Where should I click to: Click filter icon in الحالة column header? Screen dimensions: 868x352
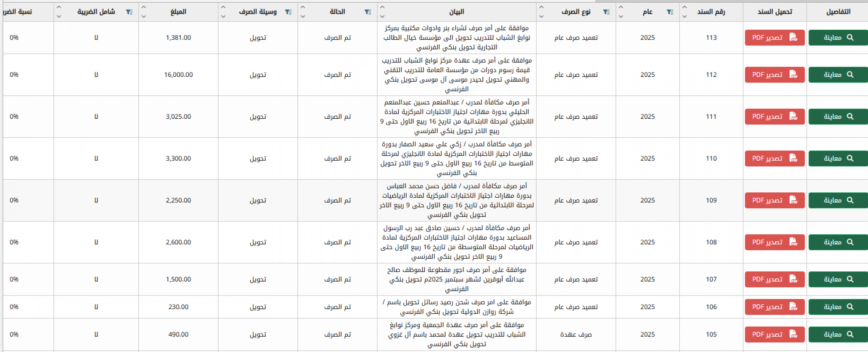(x=368, y=12)
